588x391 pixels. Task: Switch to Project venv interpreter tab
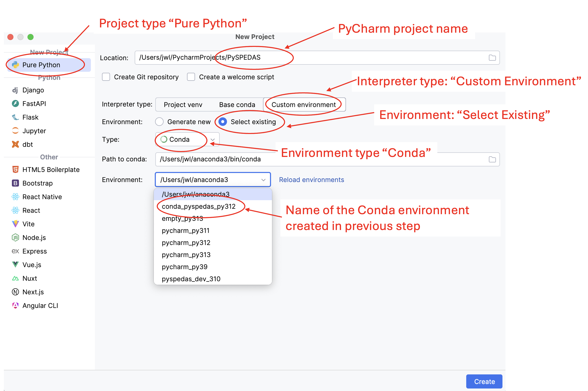tap(183, 105)
